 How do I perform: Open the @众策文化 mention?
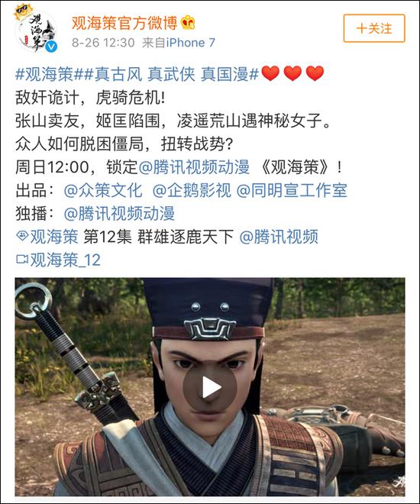pos(103,190)
